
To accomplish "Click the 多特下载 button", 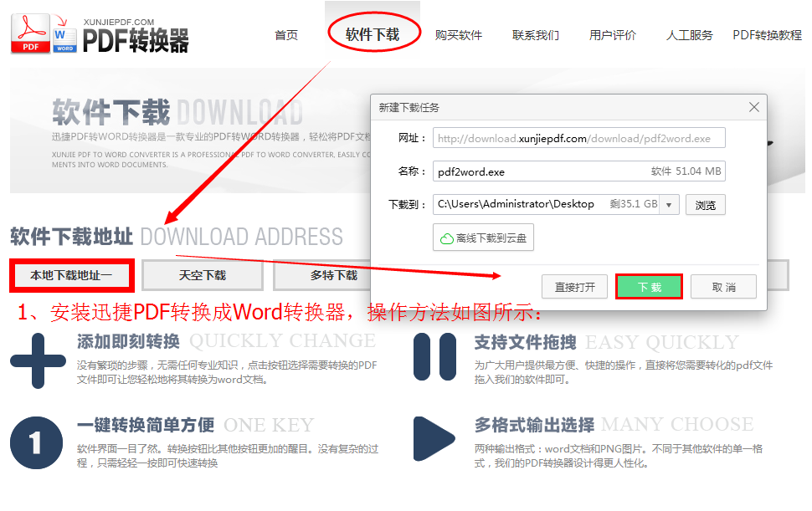I will [333, 275].
